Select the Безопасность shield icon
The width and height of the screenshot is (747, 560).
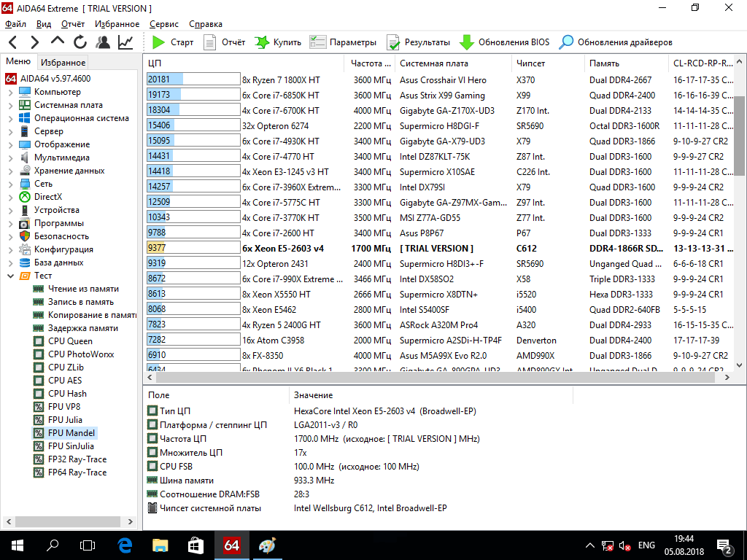point(25,236)
